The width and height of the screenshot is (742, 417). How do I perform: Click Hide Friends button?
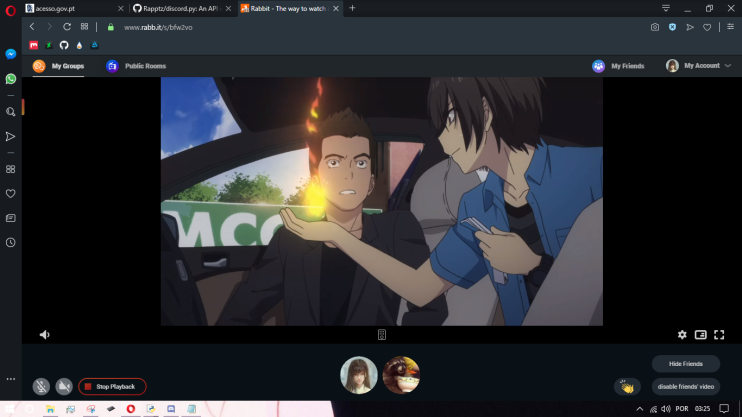tap(686, 364)
